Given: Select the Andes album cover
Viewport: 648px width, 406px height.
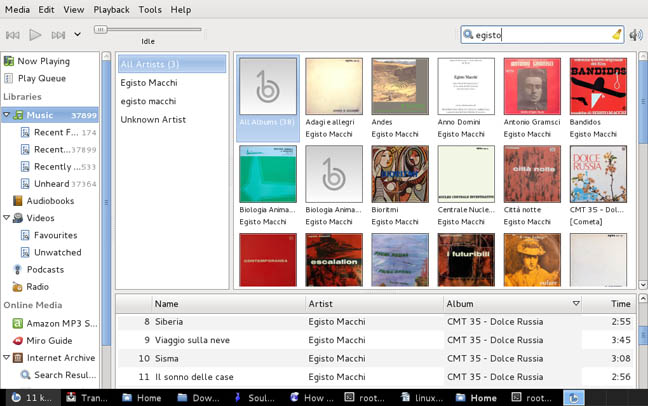Looking at the screenshot, I should [x=400, y=86].
